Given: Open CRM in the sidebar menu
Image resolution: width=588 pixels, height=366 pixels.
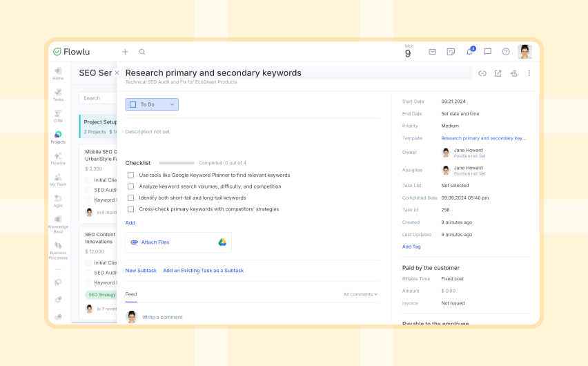Looking at the screenshot, I should (x=58, y=116).
